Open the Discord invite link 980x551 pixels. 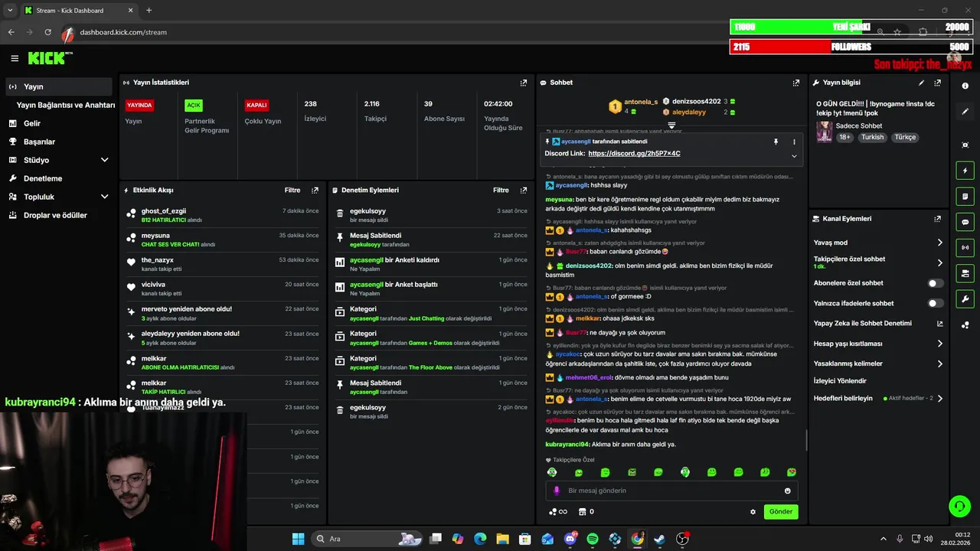[x=634, y=154]
